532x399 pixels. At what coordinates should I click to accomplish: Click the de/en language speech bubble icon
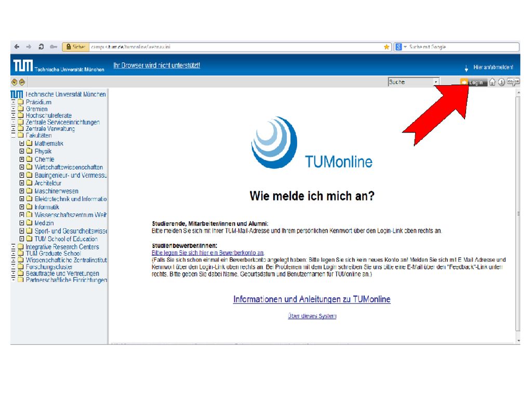513,82
